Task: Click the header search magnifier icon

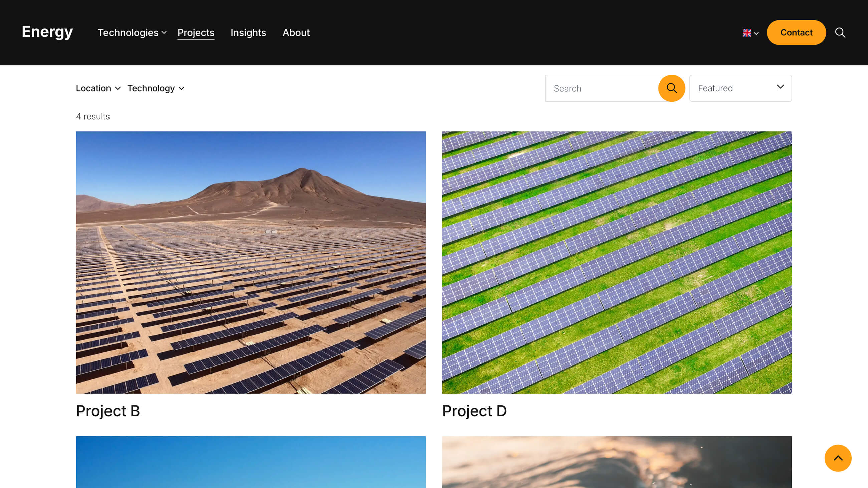Action: 840,33
